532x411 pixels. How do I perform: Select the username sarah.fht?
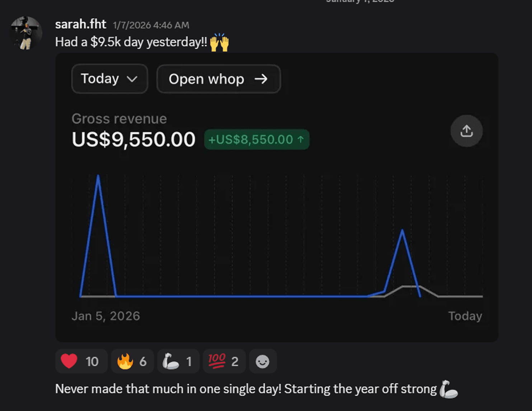(x=80, y=24)
